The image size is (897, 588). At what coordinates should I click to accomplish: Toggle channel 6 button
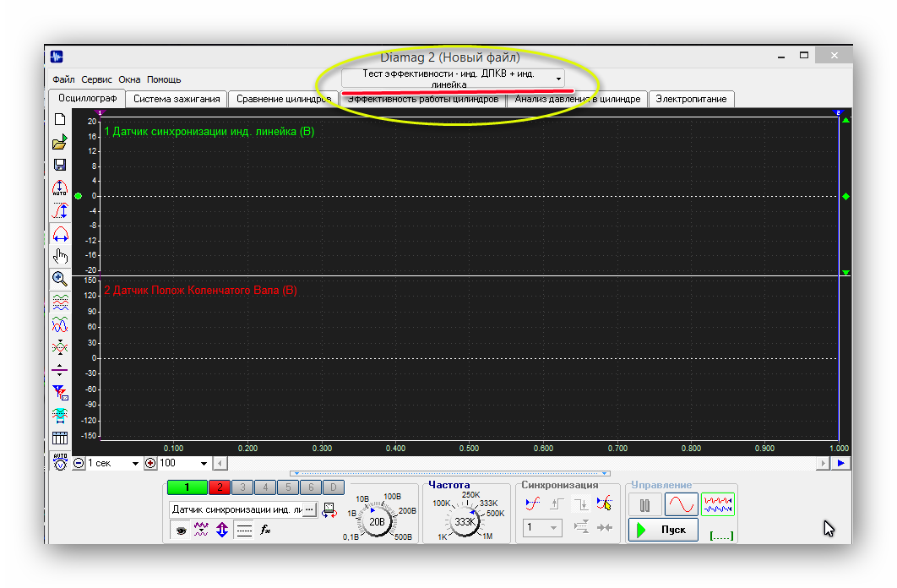point(311,487)
